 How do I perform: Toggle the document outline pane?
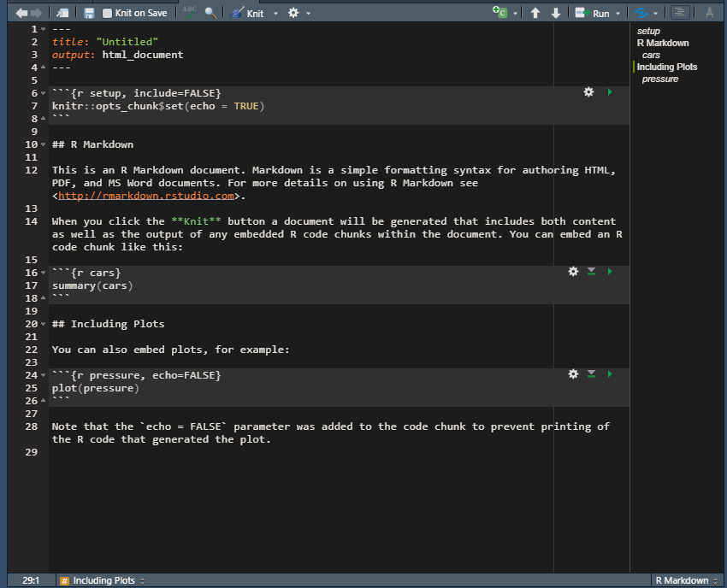click(680, 13)
